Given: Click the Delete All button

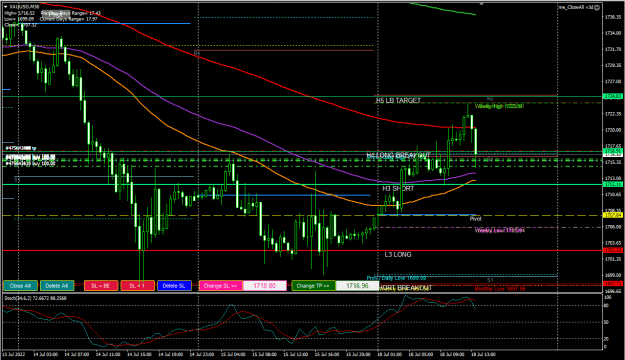Looking at the screenshot, I should [57, 286].
